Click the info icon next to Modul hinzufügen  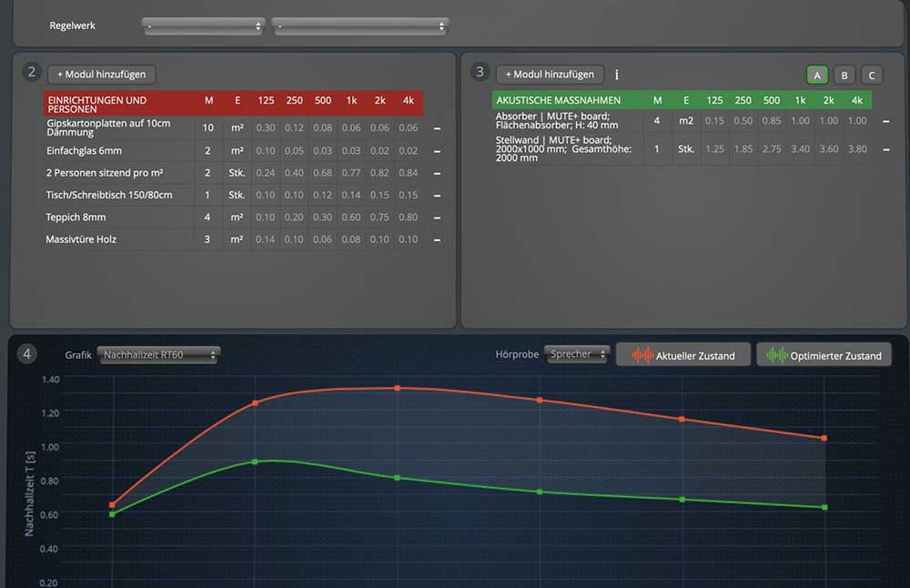617,75
